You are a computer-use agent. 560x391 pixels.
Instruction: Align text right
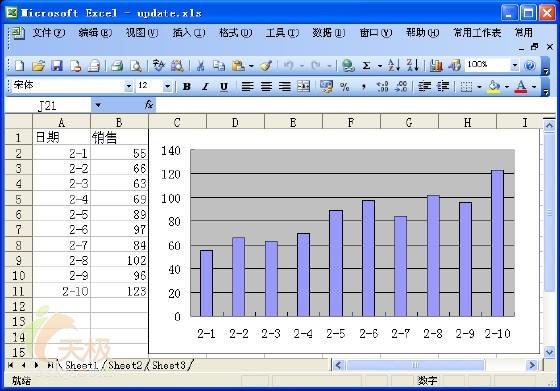point(285,86)
